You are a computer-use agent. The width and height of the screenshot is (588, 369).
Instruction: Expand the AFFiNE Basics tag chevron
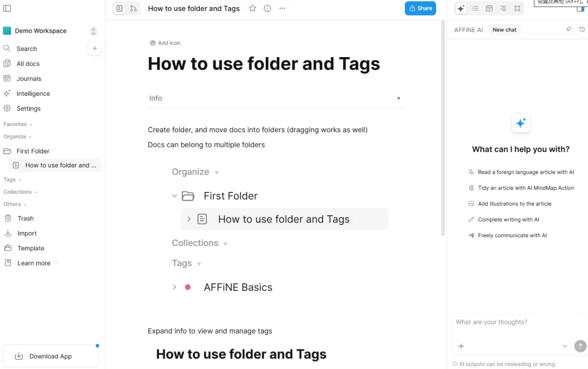(174, 287)
